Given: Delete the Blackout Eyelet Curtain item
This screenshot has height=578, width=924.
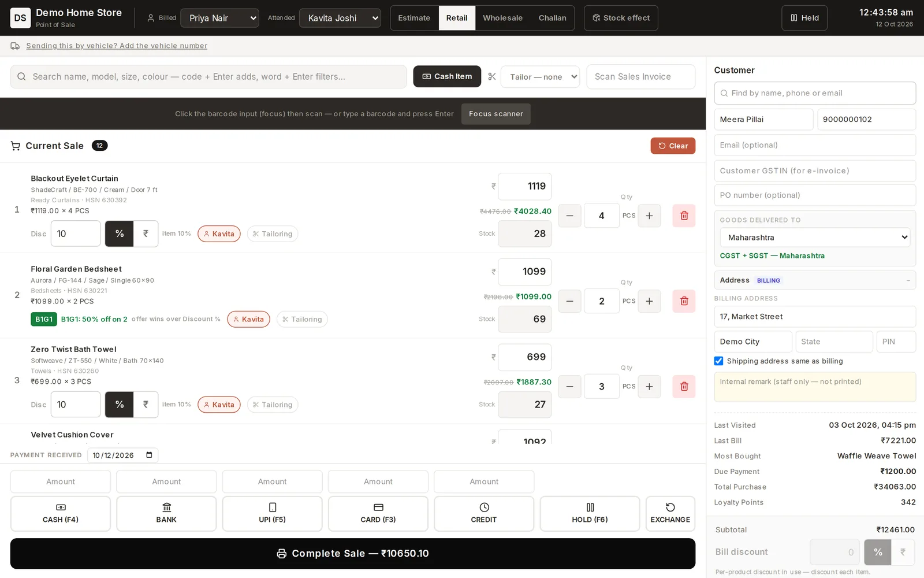Looking at the screenshot, I should (x=684, y=216).
